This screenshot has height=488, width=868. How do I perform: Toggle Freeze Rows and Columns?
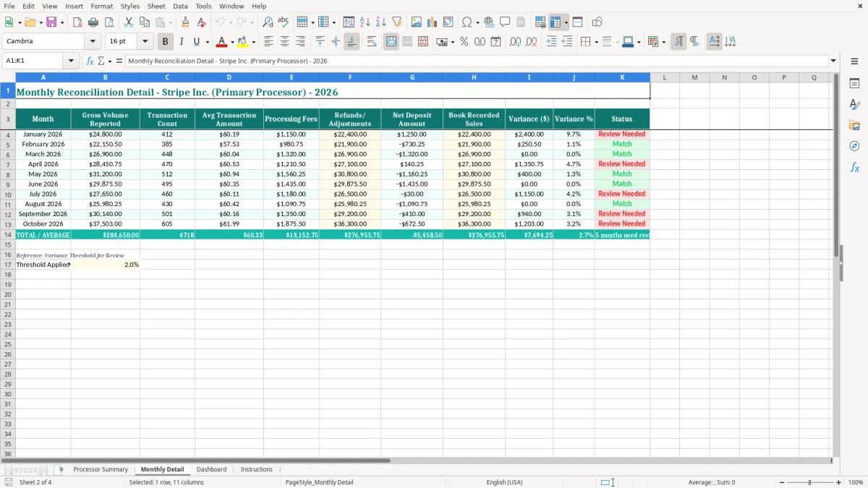[556, 22]
